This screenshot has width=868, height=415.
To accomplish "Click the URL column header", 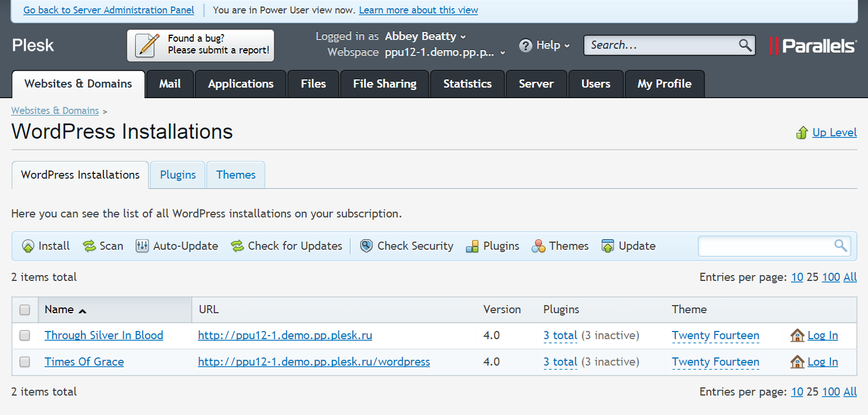I will (x=209, y=310).
